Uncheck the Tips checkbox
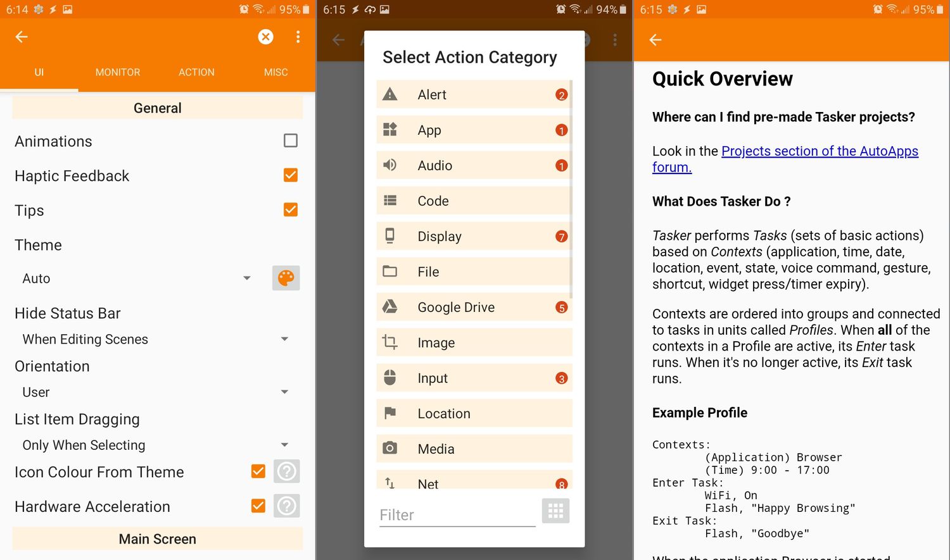 coord(291,209)
